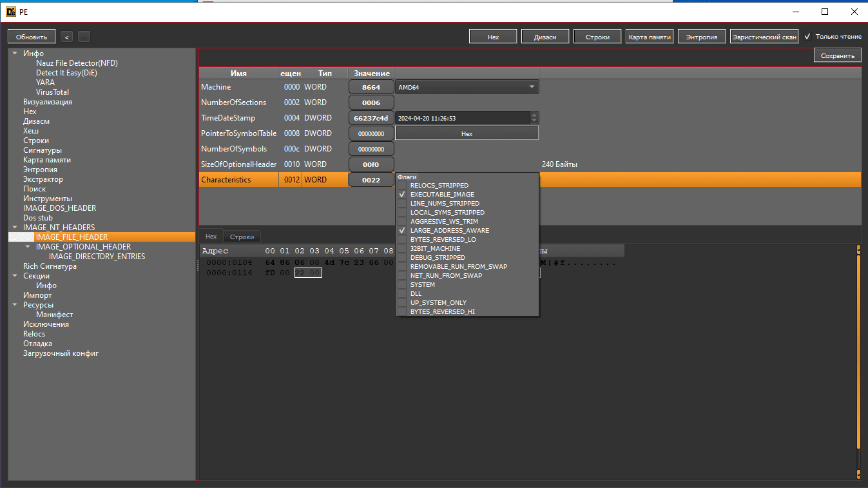Select the Hex tab in lower panel

click(211, 237)
